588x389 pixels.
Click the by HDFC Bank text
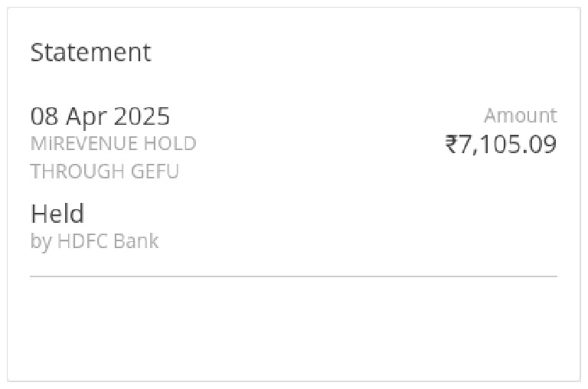pyautogui.click(x=94, y=241)
